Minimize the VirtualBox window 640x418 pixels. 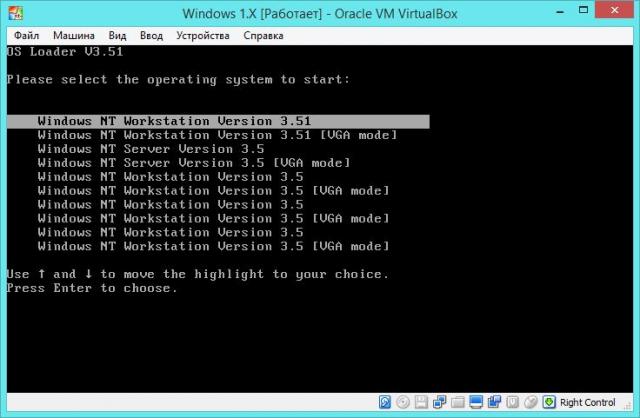[560, 12]
